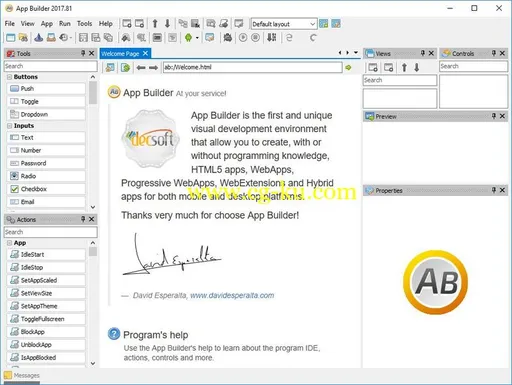512x385 pixels.
Task: Click the tabs right navigation arrow
Action: (347, 53)
